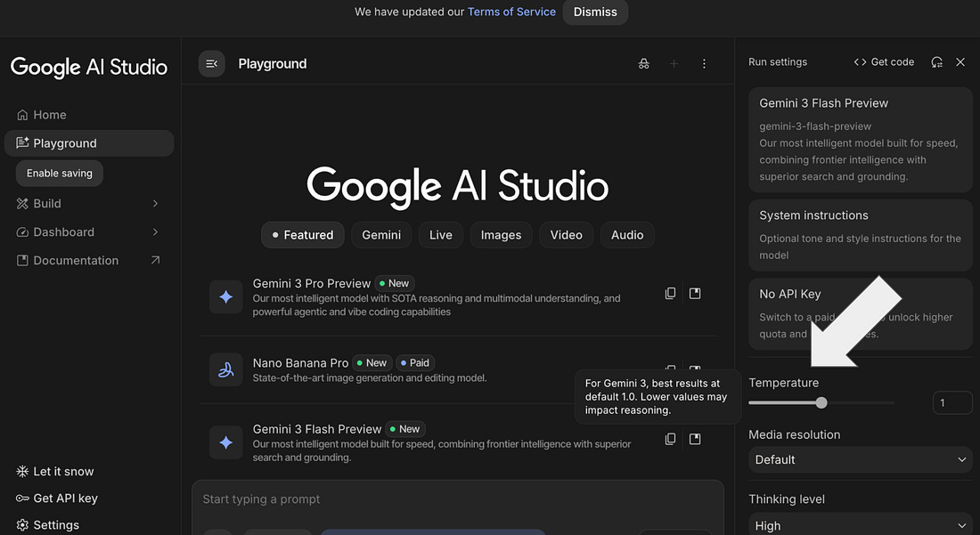This screenshot has height=535, width=980.
Task: Expand the Build submenu chevron
Action: tap(155, 204)
